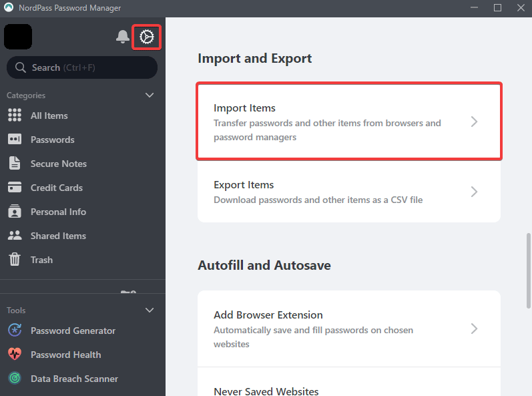
Task: Click the Personal Info badge icon
Action: [15, 211]
